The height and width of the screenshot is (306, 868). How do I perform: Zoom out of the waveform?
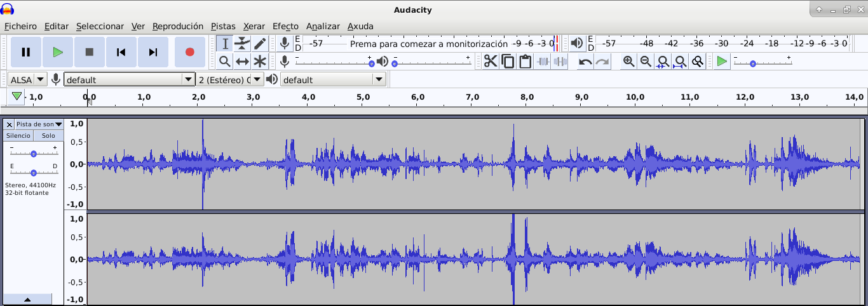coord(646,61)
